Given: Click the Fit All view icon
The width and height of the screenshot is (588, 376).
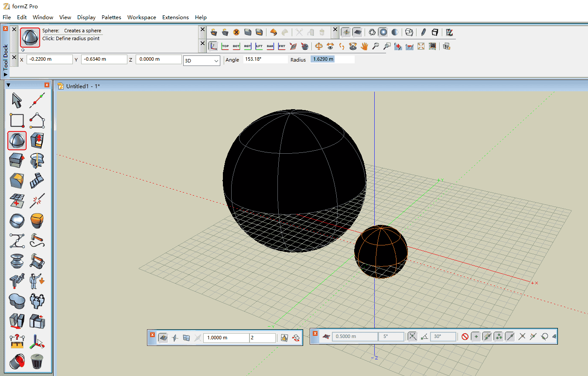Looking at the screenshot, I should (x=421, y=46).
